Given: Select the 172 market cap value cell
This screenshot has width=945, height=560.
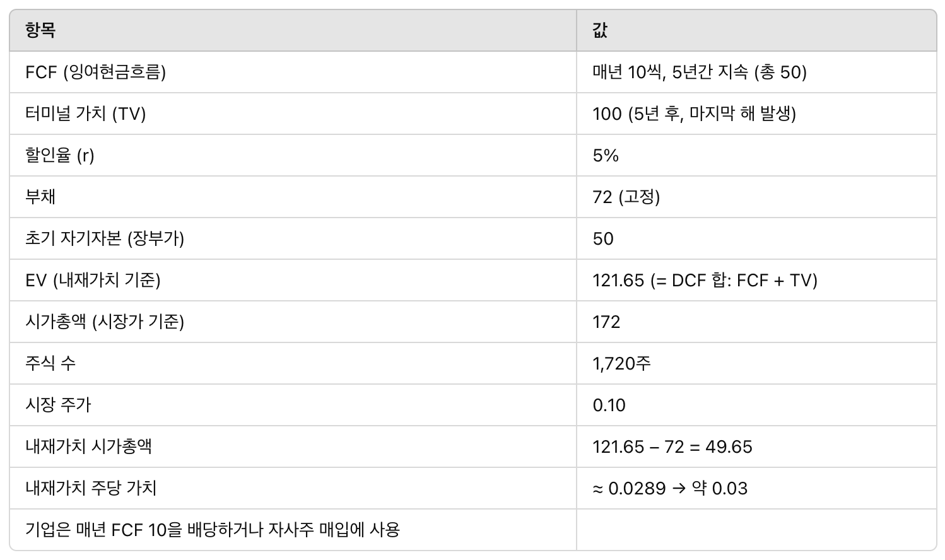Looking at the screenshot, I should 606,322.
